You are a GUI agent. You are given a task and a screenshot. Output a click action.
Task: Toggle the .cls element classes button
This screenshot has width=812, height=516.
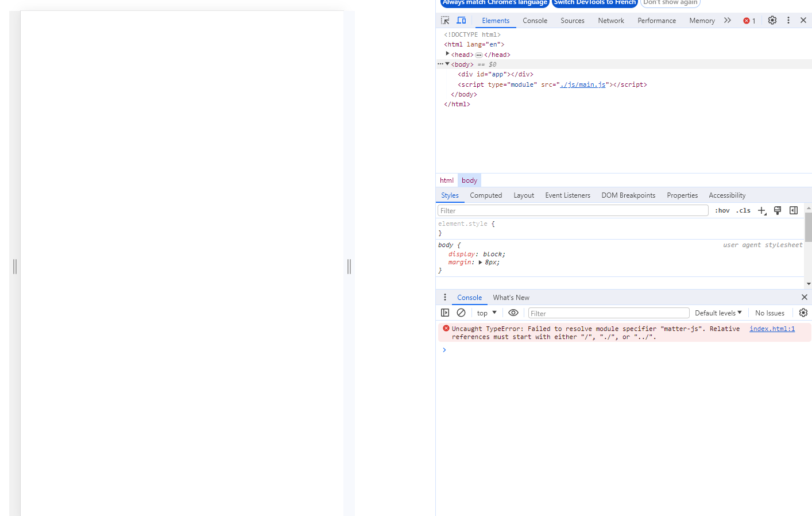pos(743,211)
